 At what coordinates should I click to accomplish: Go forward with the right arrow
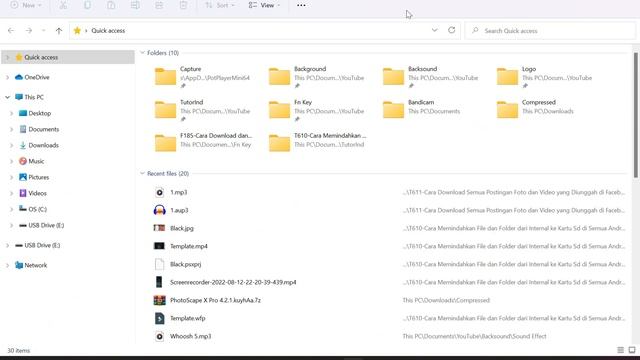click(29, 31)
